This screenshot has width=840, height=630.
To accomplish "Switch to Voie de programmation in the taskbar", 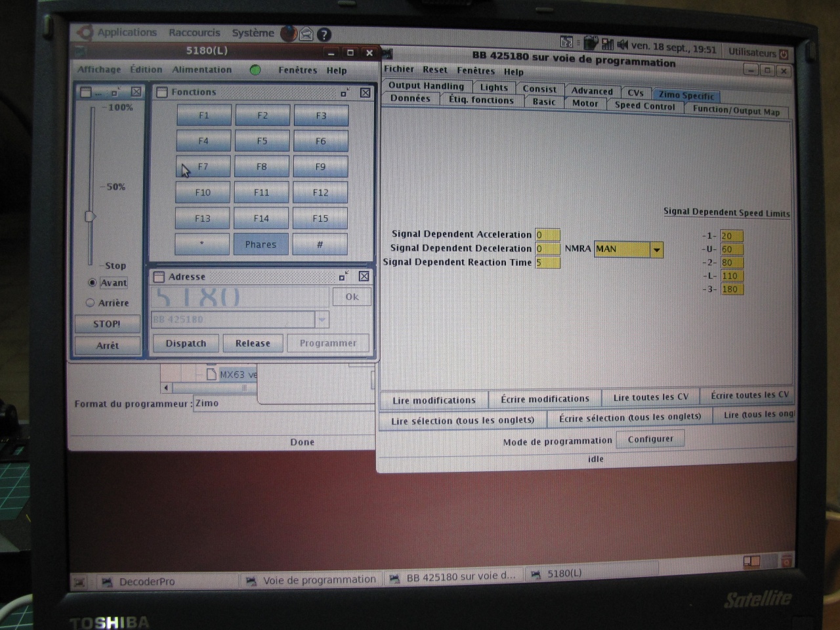I will point(311,580).
